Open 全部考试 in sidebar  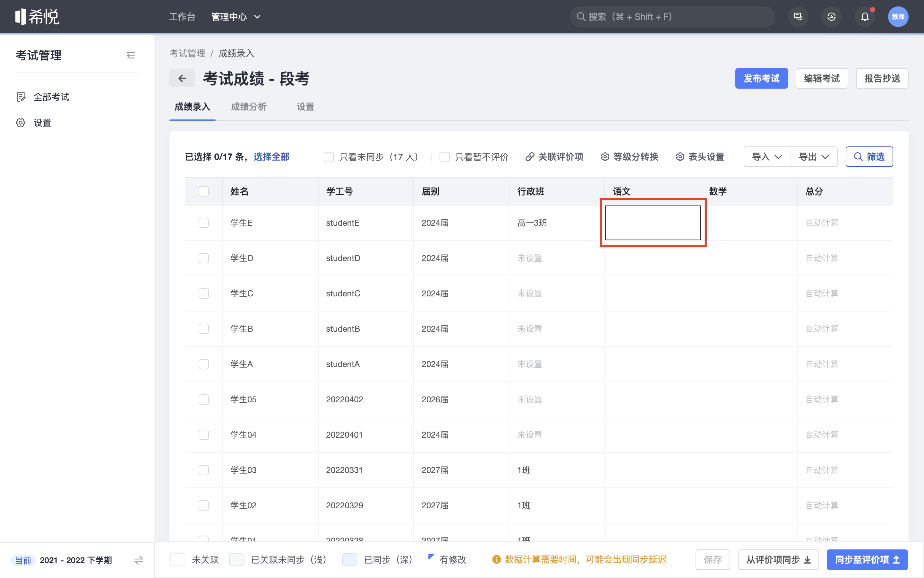[51, 97]
